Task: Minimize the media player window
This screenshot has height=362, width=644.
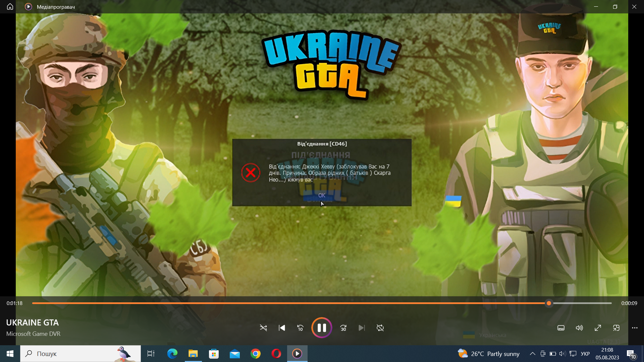Action: pos(596,7)
